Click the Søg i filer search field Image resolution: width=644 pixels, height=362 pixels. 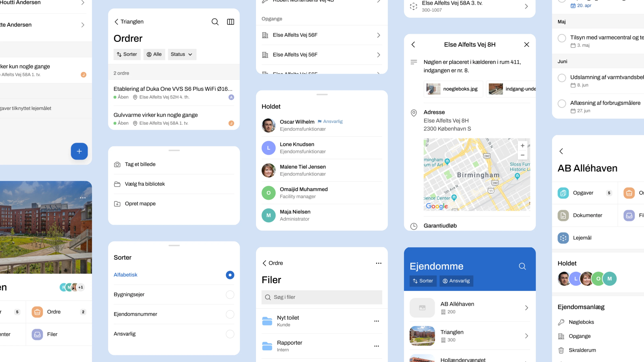322,297
